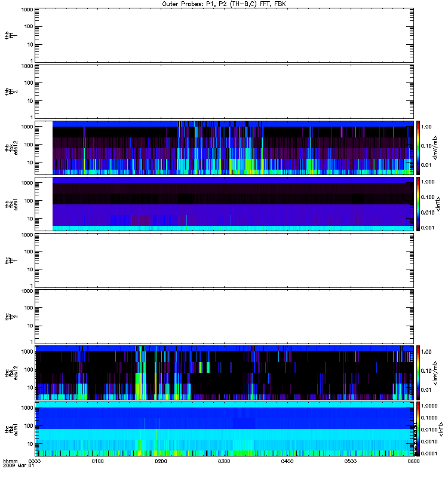The width and height of the screenshot is (448, 478).
Task: Select the thb fbk edc12 color scale bar
Action: (418, 148)
